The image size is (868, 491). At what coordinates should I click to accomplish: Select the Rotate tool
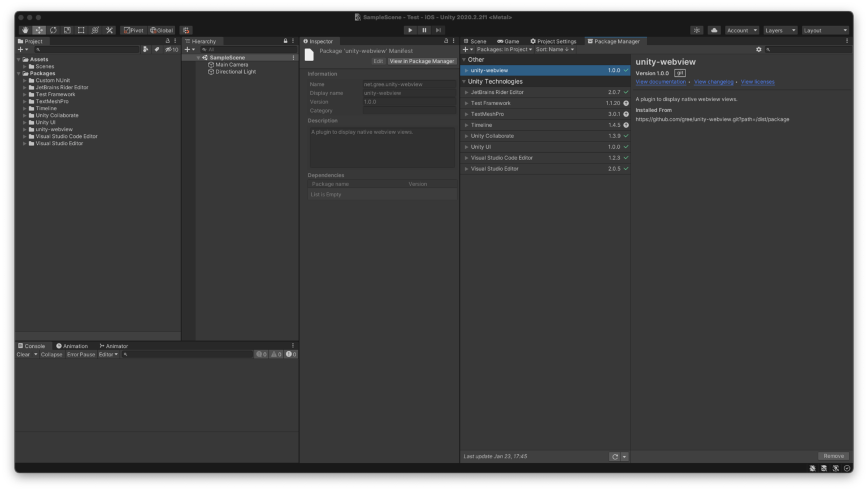53,30
